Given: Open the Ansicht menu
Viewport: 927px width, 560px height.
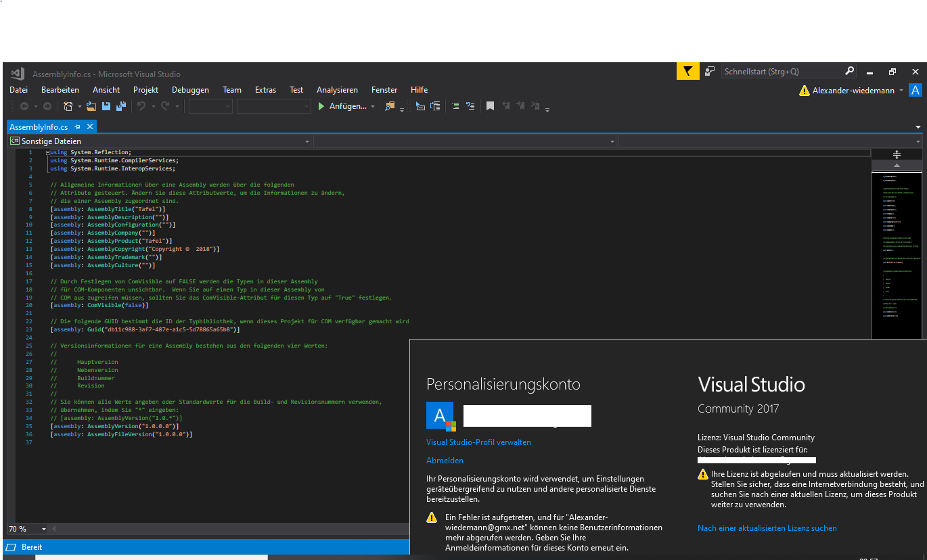Looking at the screenshot, I should [x=106, y=90].
